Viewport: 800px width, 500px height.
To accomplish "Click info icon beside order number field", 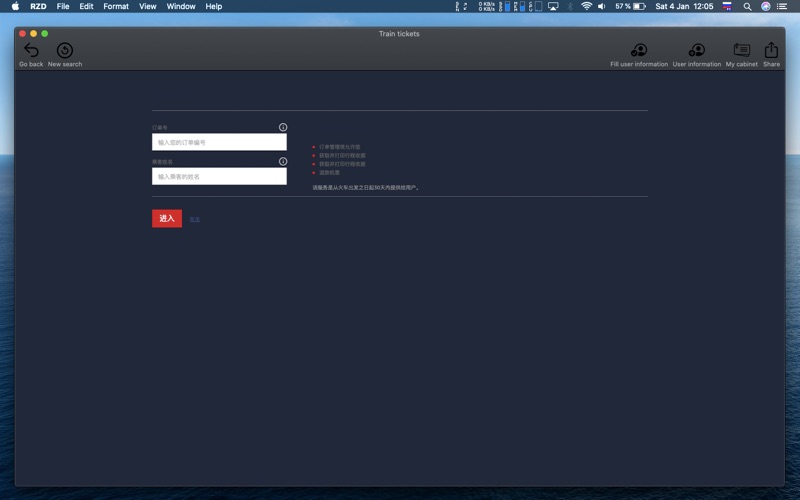I will [x=283, y=127].
